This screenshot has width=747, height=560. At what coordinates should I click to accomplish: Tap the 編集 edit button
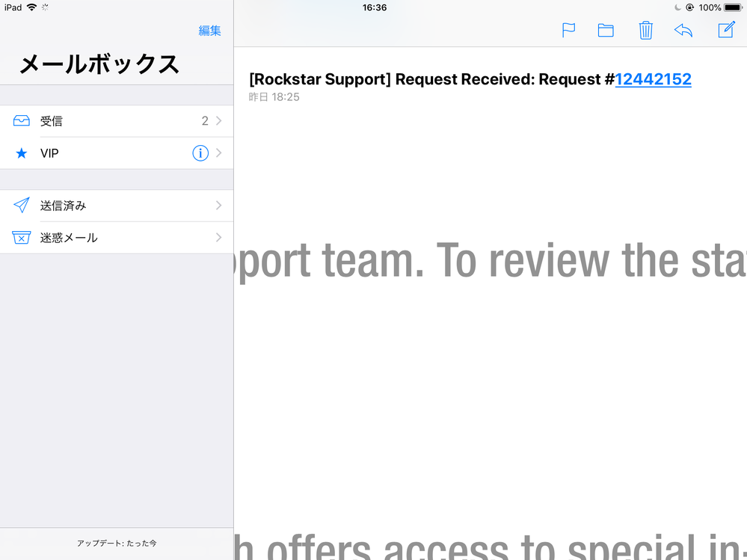(x=209, y=31)
